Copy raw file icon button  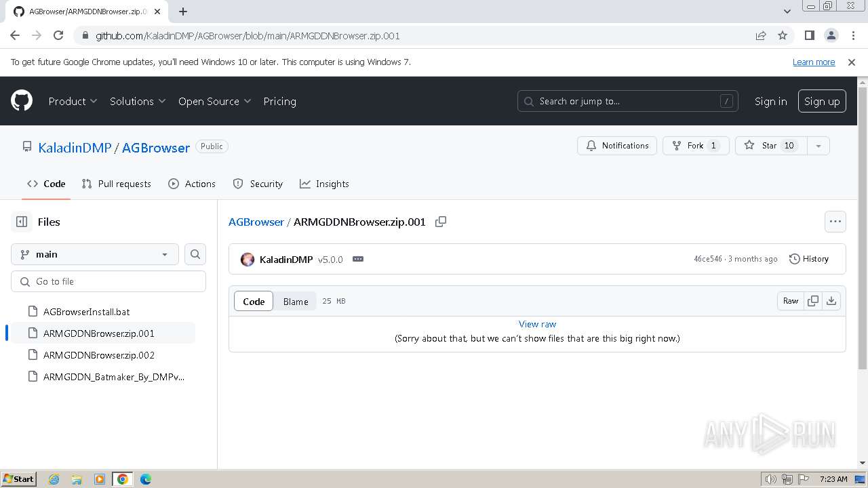813,301
